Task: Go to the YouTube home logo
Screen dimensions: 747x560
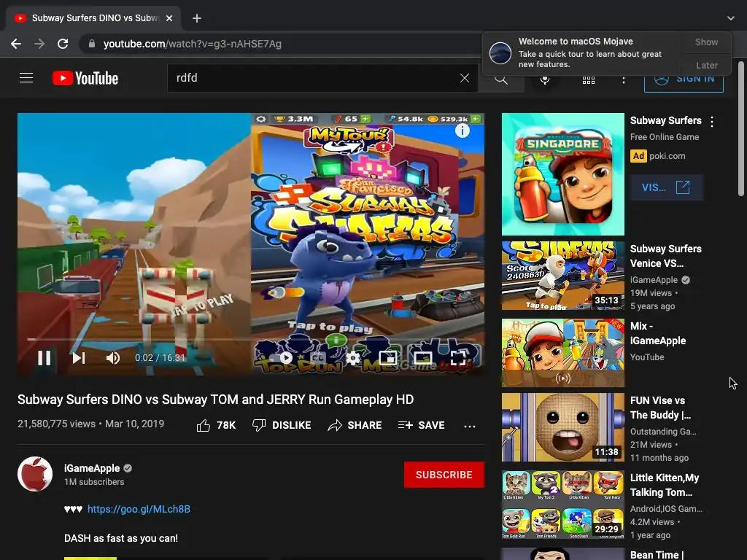Action: [x=85, y=78]
